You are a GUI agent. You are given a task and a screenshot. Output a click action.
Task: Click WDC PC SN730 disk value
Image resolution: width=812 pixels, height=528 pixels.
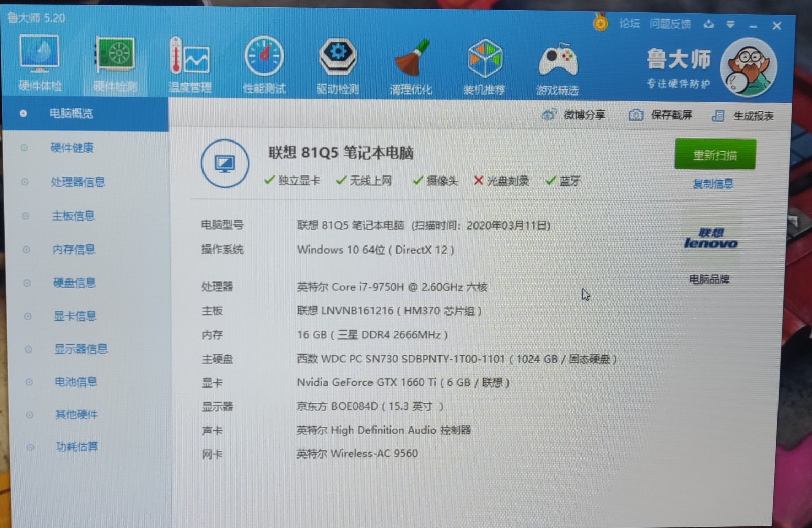(457, 359)
